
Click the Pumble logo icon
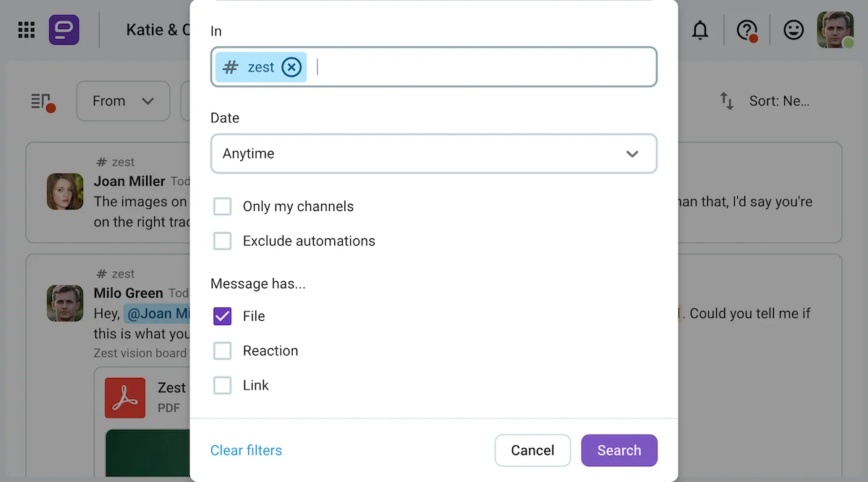[64, 29]
